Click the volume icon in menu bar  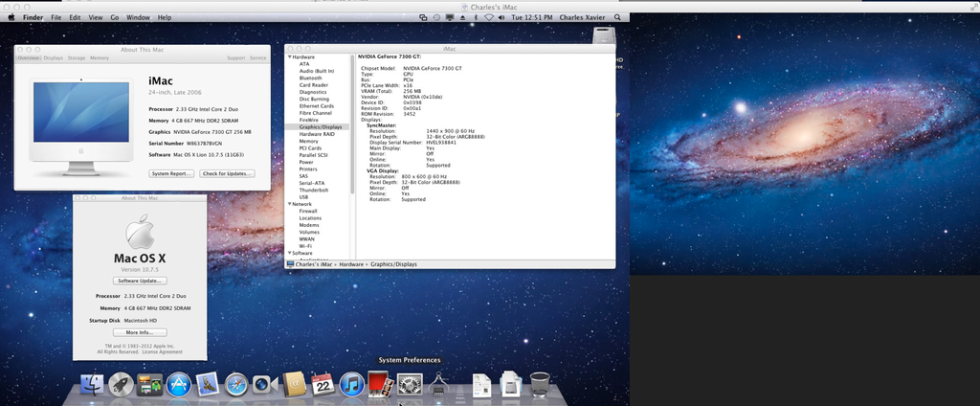point(501,17)
